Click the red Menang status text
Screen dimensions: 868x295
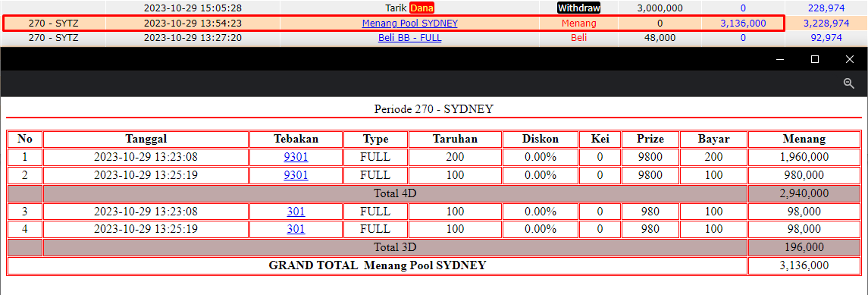pos(579,24)
